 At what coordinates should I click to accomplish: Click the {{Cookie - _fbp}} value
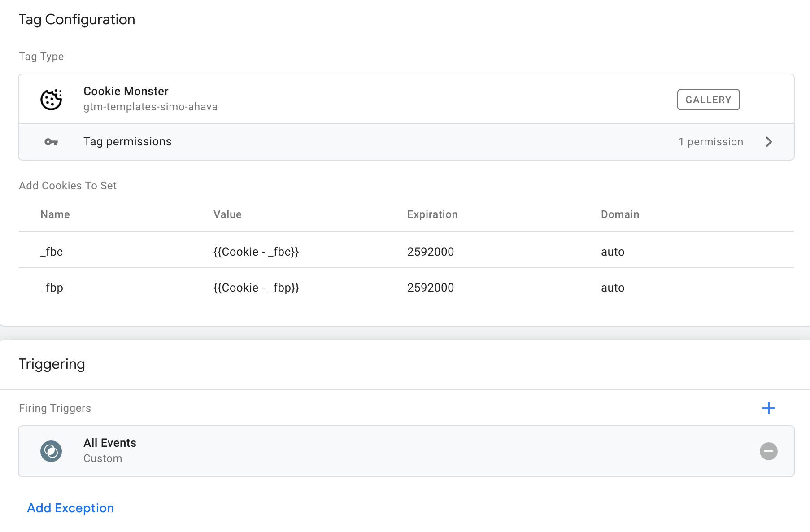coord(256,288)
